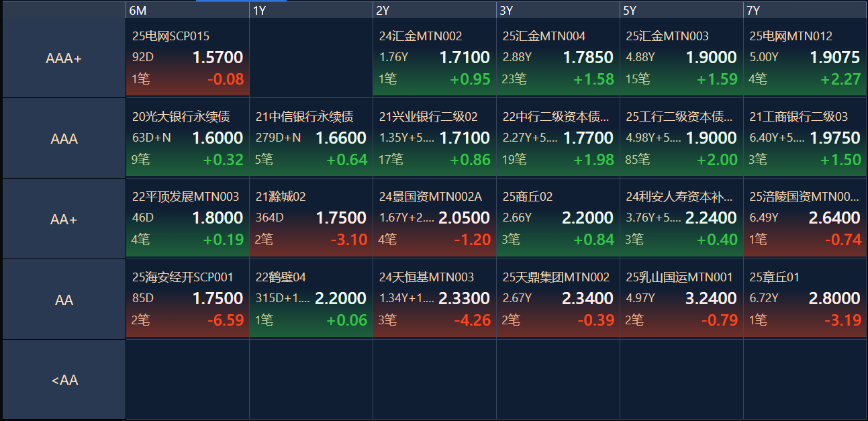Open the 25汇金MTN003 bond card
The height and width of the screenshot is (421, 868).
(x=681, y=58)
